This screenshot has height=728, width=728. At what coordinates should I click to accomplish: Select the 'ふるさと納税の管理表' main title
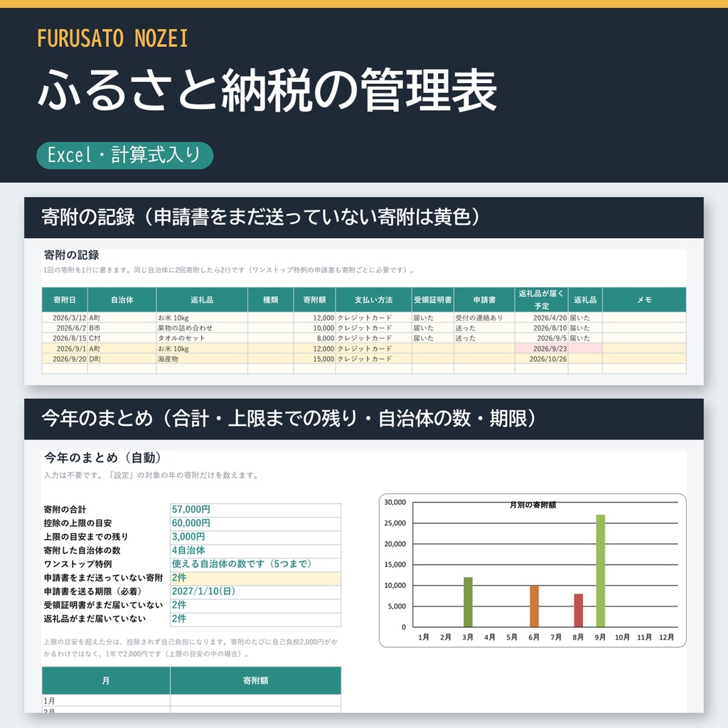click(x=267, y=90)
